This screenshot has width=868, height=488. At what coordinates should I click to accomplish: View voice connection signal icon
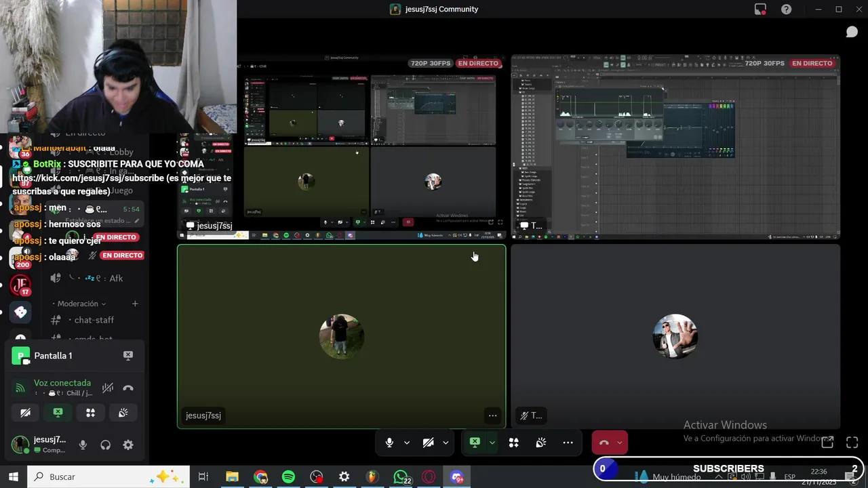pyautogui.click(x=20, y=388)
